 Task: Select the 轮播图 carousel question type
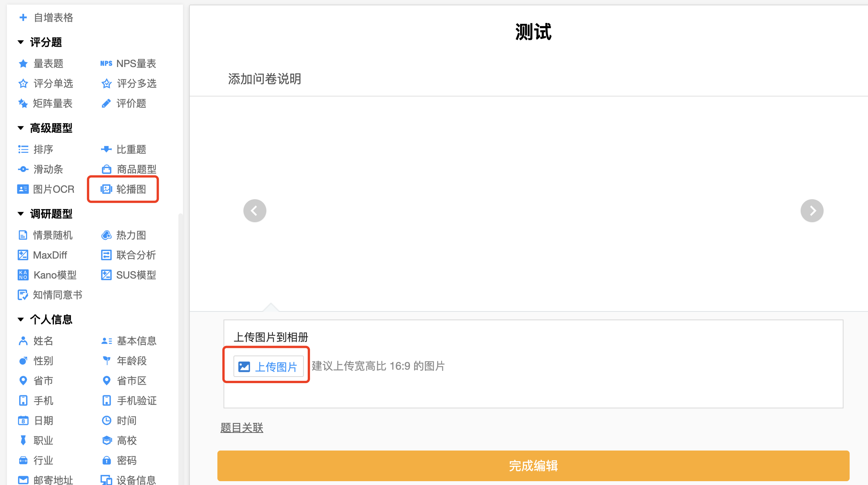(x=123, y=189)
